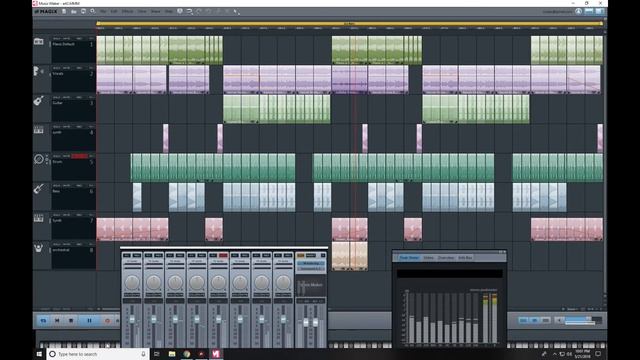
Task: Switch to the Info Box tab
Action: [x=465, y=258]
